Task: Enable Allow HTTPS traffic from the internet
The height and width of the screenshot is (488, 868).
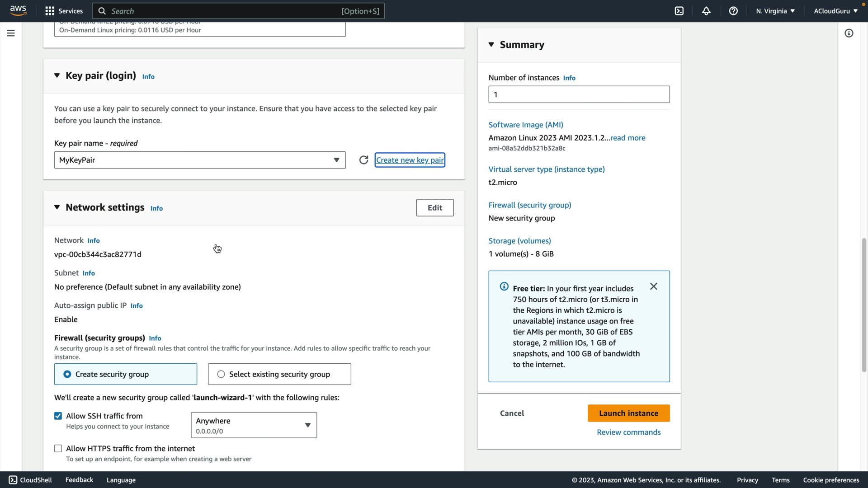Action: pyautogui.click(x=58, y=449)
